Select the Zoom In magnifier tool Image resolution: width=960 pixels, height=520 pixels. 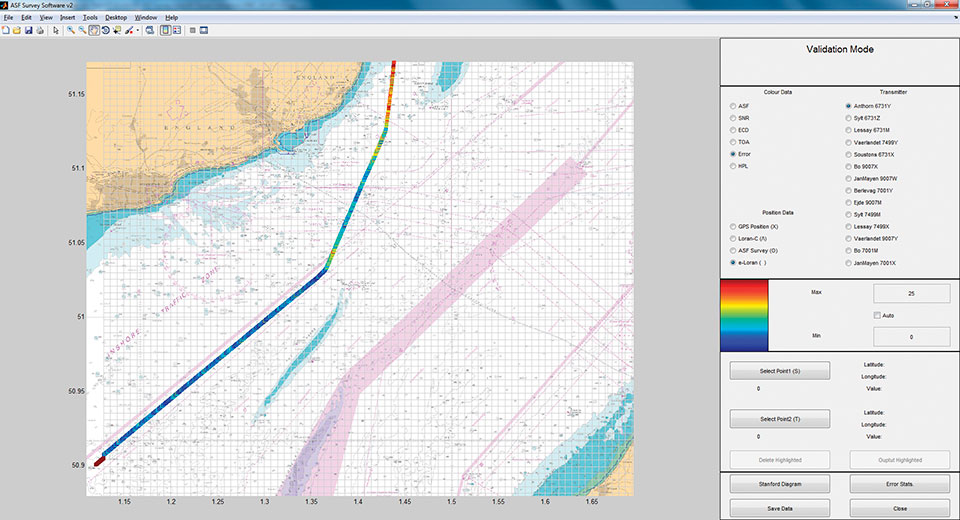(71, 30)
